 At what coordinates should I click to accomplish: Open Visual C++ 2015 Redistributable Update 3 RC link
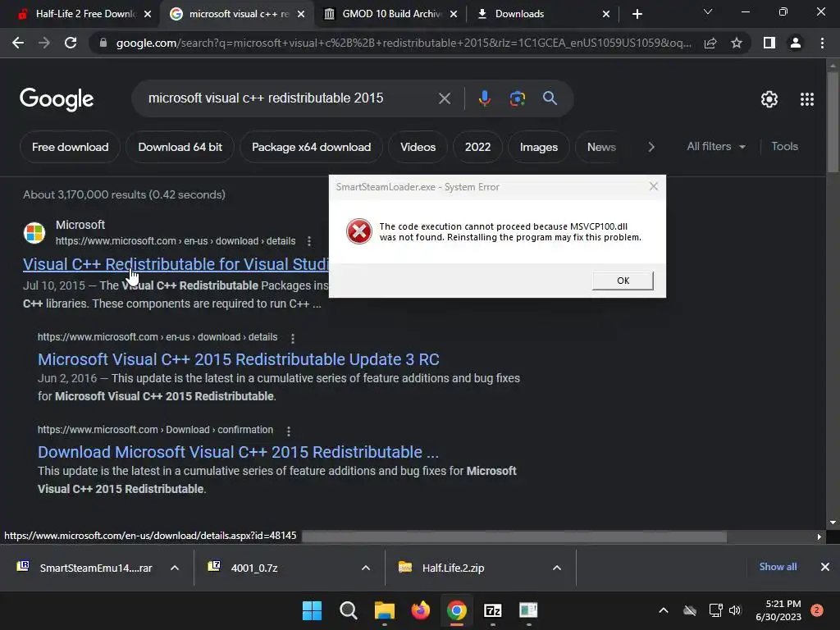click(x=239, y=359)
